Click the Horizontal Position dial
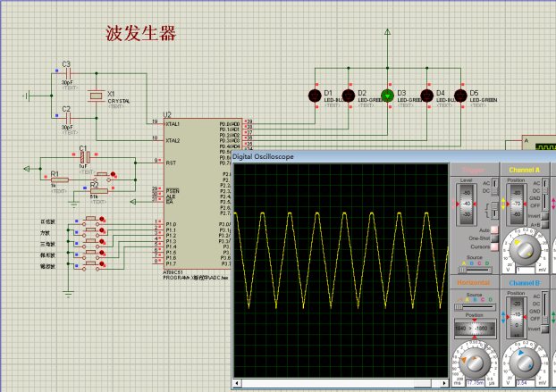This screenshot has height=392, width=556. tap(475, 329)
